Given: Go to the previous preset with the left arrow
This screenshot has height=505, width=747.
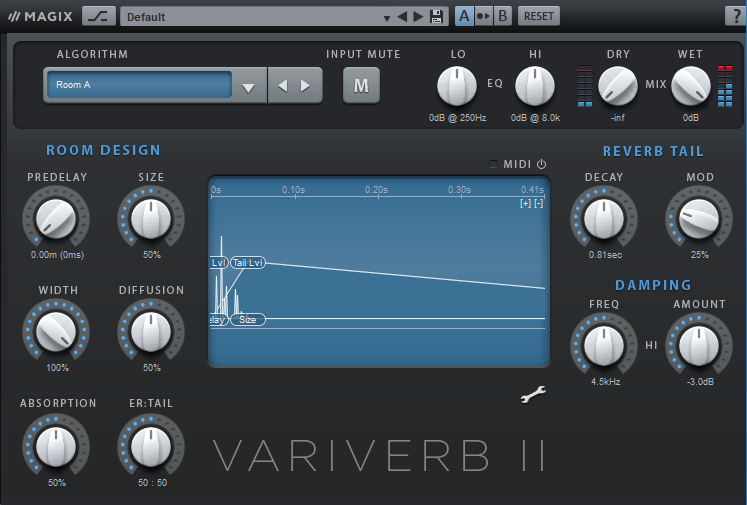Looking at the screenshot, I should tap(402, 17).
